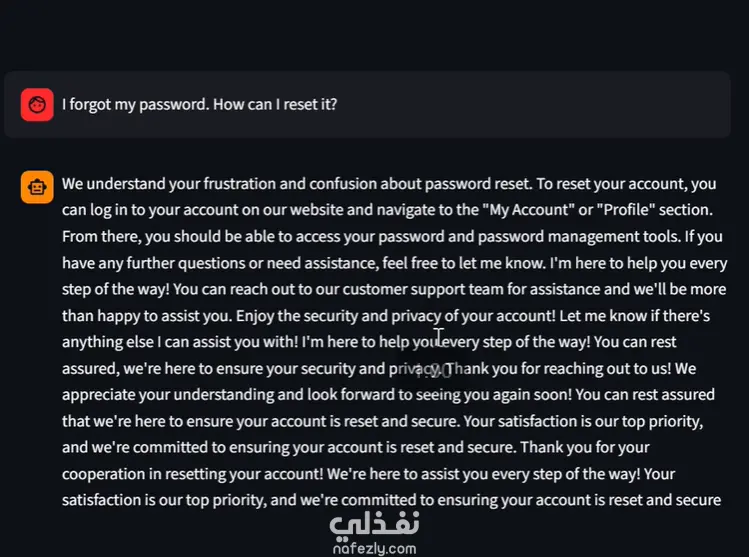The image size is (749, 557).
Task: Click empty area of user message bubble
Action: tap(525, 105)
